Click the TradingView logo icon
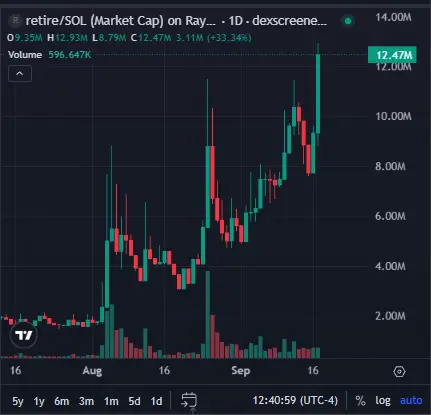 (x=24, y=335)
